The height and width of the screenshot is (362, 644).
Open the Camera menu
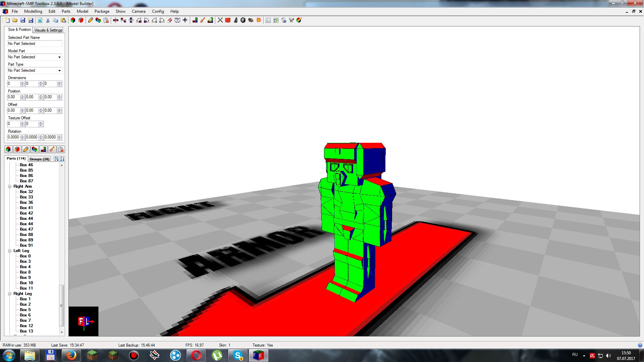point(139,11)
